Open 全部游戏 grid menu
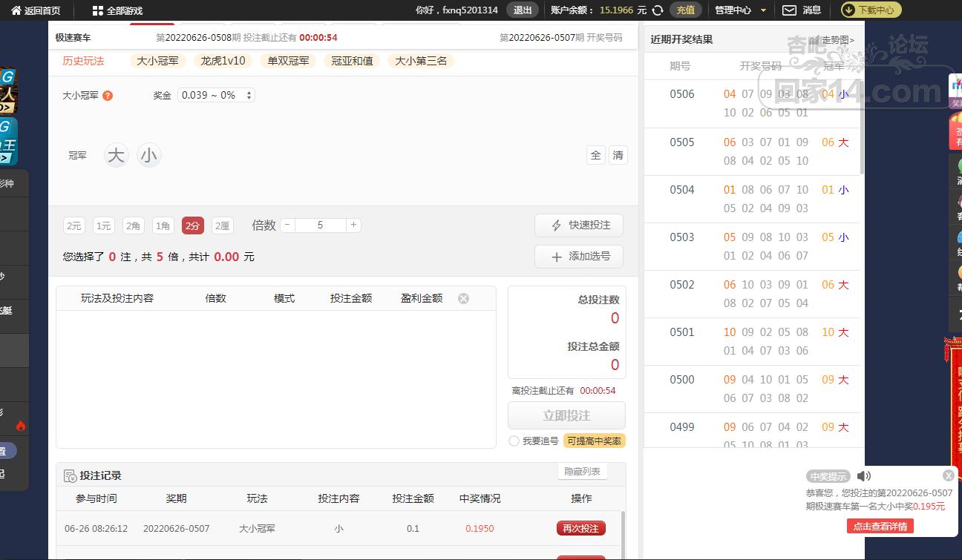 pos(98,10)
